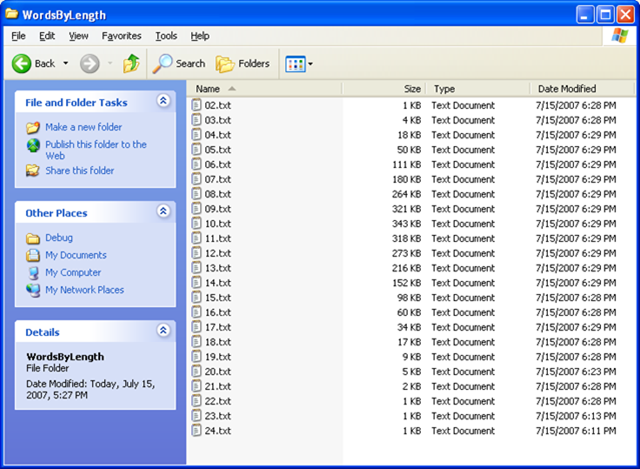This screenshot has height=469, width=640.
Task: Select the 02.txt file icon
Action: [x=197, y=105]
